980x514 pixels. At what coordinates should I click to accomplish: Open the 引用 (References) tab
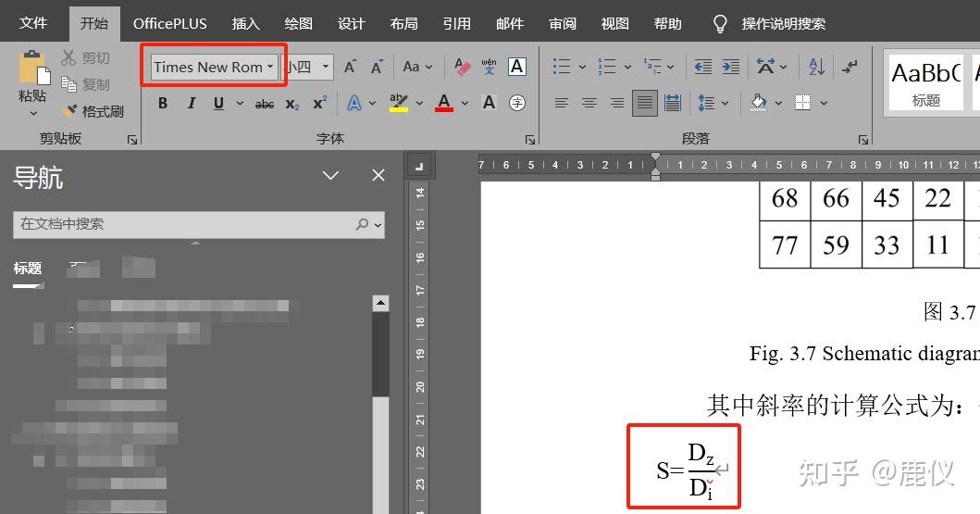(456, 23)
